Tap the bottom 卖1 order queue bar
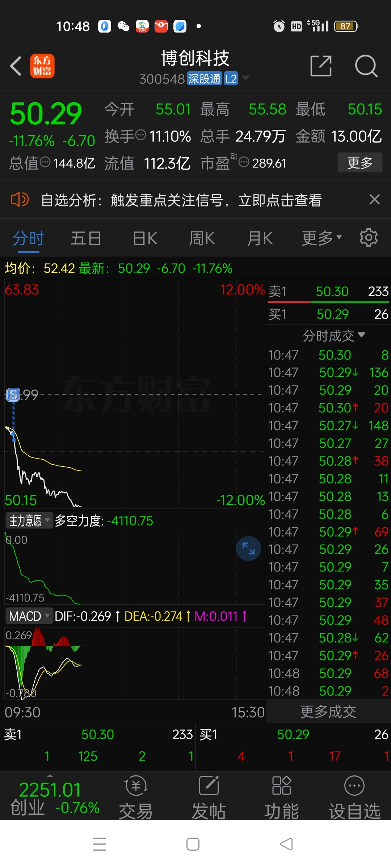391x868 pixels. (x=98, y=735)
